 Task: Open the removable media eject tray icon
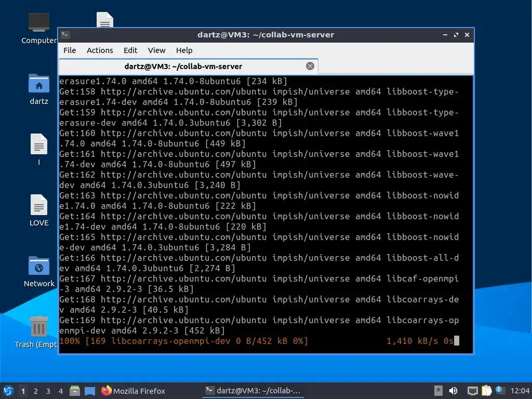(x=438, y=391)
